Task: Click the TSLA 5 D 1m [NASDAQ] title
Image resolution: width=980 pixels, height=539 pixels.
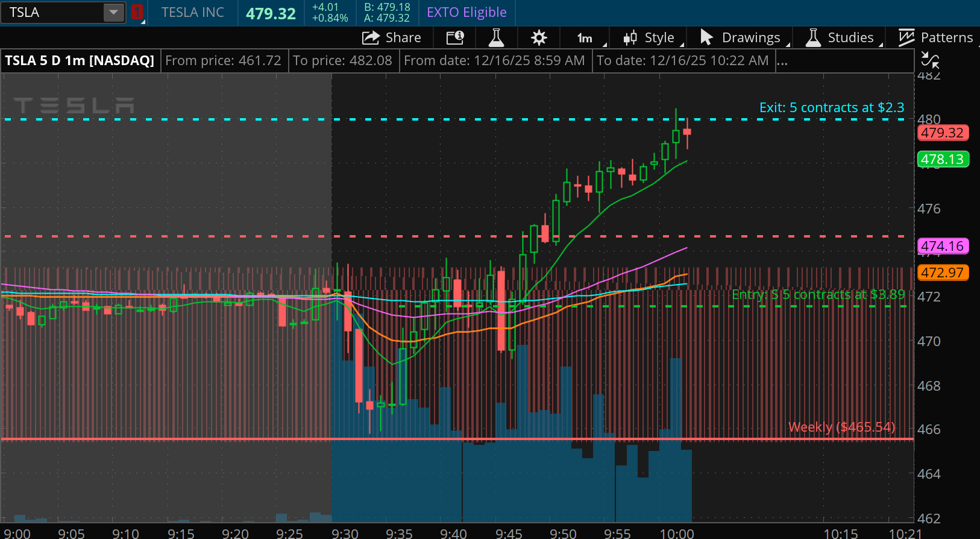Action: point(80,61)
